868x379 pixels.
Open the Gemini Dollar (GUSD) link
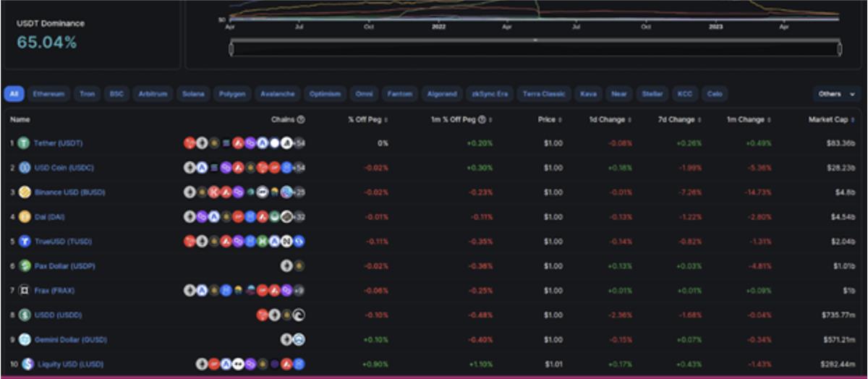pos(64,340)
